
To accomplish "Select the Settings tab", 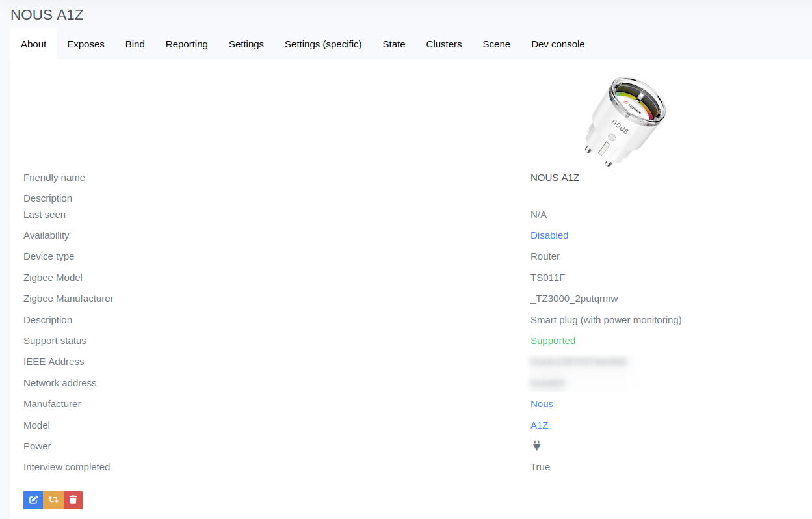I will (x=246, y=44).
